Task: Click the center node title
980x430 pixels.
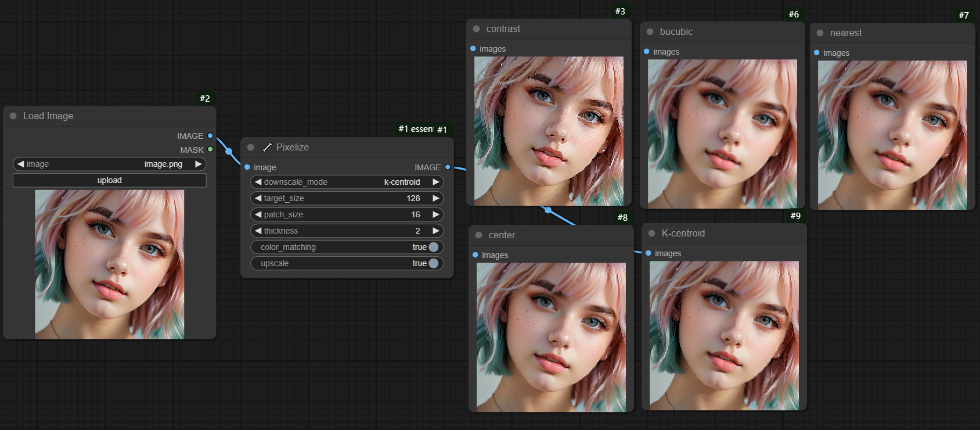Action: [502, 235]
